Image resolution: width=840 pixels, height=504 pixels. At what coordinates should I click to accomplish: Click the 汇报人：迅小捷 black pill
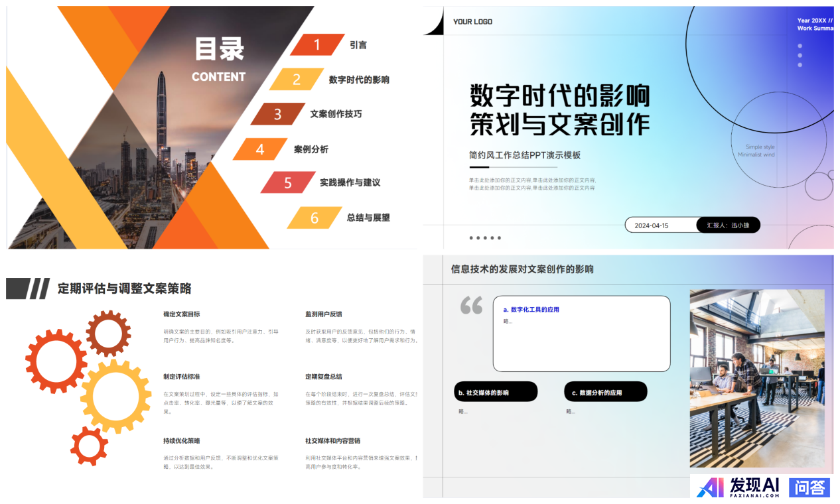728,225
